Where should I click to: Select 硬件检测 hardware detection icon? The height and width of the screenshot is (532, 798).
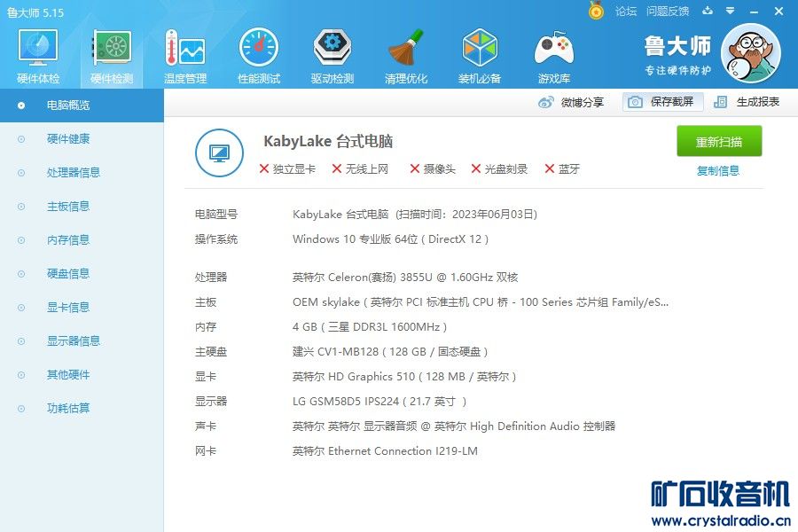[112, 56]
